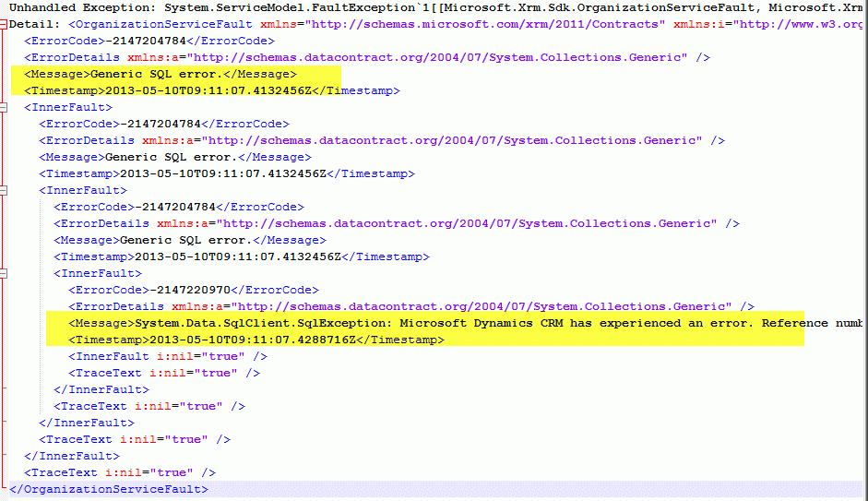868x501 pixels.
Task: Click the xmlns contracts URL on the Detail line
Action: point(485,24)
